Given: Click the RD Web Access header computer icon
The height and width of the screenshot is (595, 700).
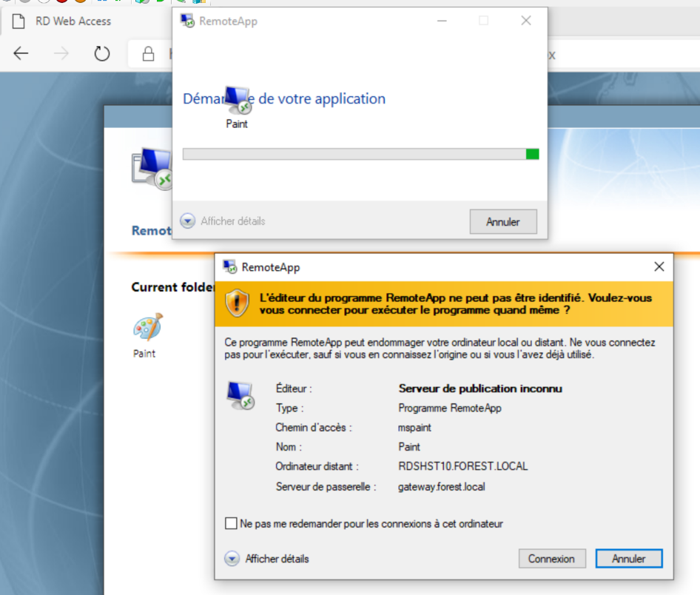Looking at the screenshot, I should point(152,169).
